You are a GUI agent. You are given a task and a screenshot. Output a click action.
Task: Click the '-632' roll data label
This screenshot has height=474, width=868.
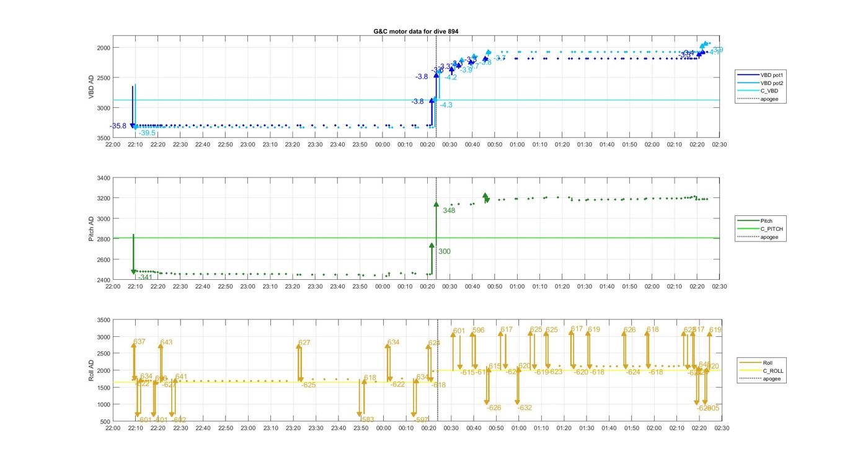[x=525, y=408]
